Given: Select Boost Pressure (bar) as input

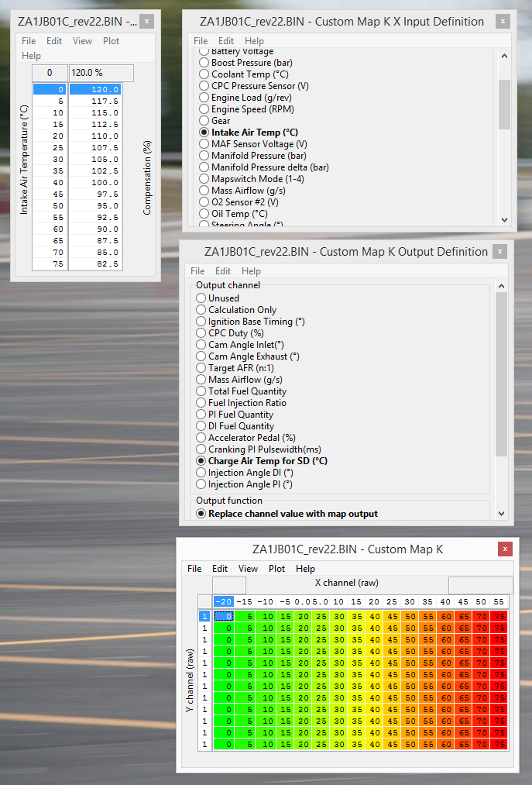Looking at the screenshot, I should (204, 63).
